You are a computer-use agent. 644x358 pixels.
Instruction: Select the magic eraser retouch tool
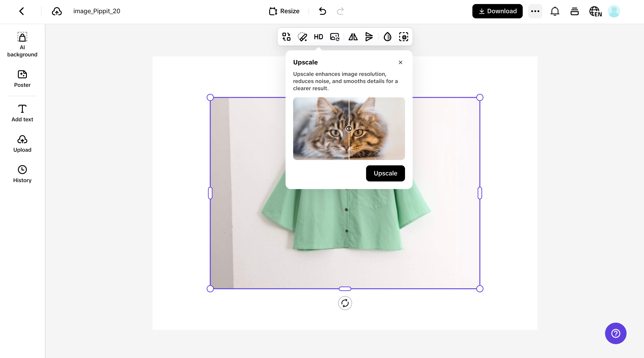pos(303,37)
